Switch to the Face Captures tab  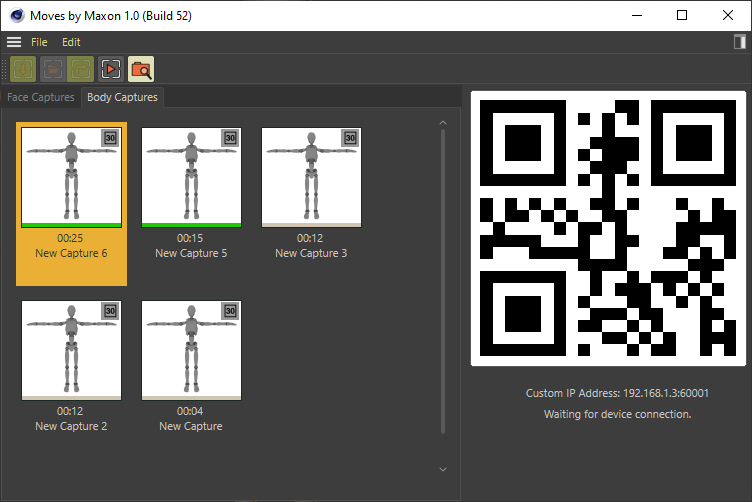(41, 97)
